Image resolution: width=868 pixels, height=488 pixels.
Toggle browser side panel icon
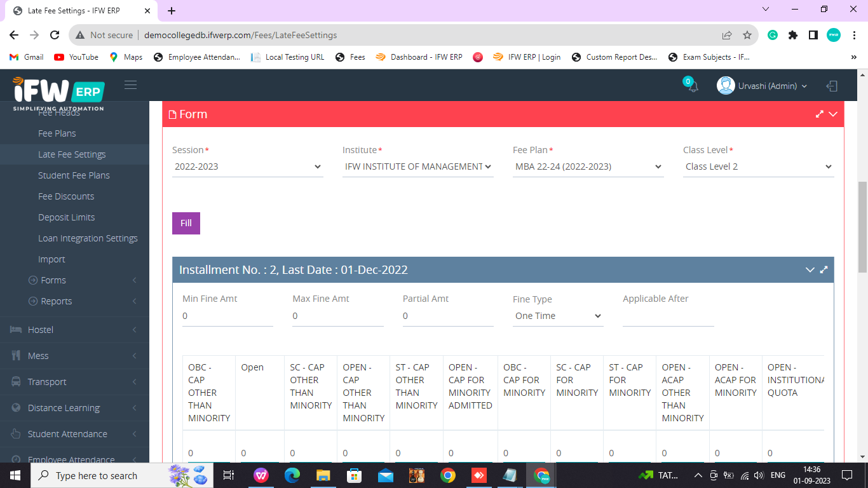point(813,35)
